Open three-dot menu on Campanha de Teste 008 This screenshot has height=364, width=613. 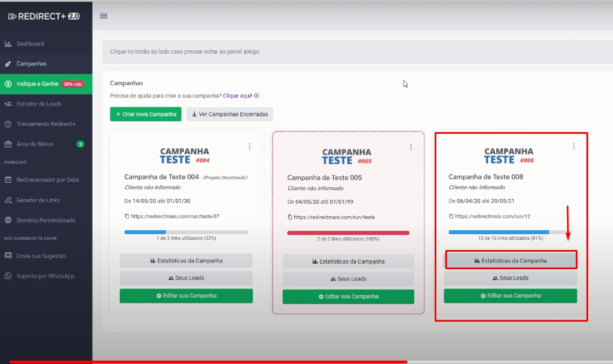[x=573, y=146]
